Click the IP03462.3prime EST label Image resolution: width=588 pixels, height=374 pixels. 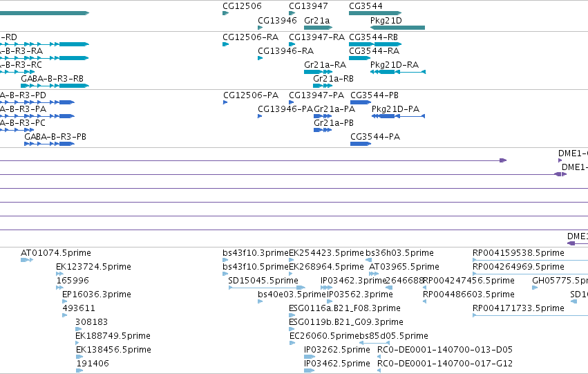click(x=353, y=281)
